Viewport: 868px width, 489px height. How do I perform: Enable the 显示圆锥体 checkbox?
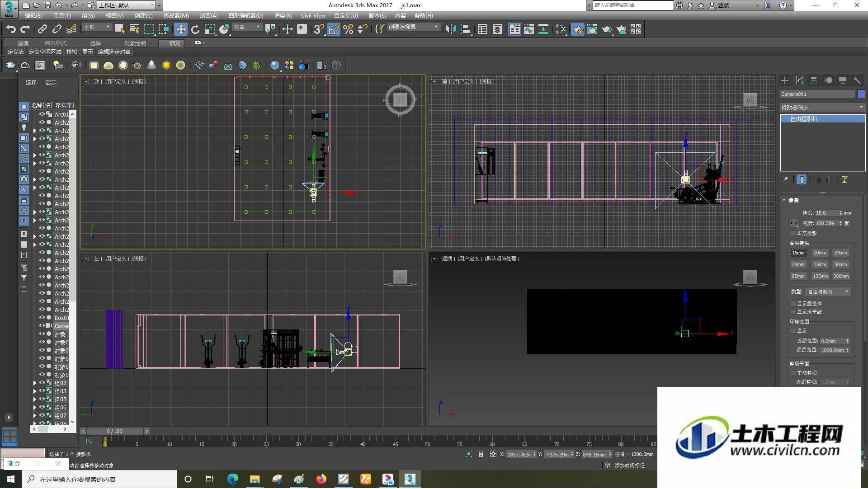tap(793, 304)
